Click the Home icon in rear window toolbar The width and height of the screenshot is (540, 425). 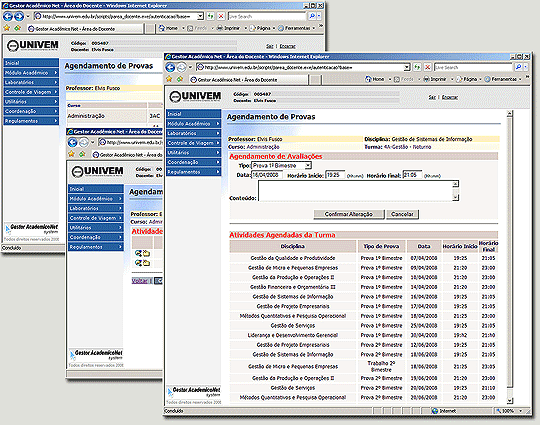[162, 28]
